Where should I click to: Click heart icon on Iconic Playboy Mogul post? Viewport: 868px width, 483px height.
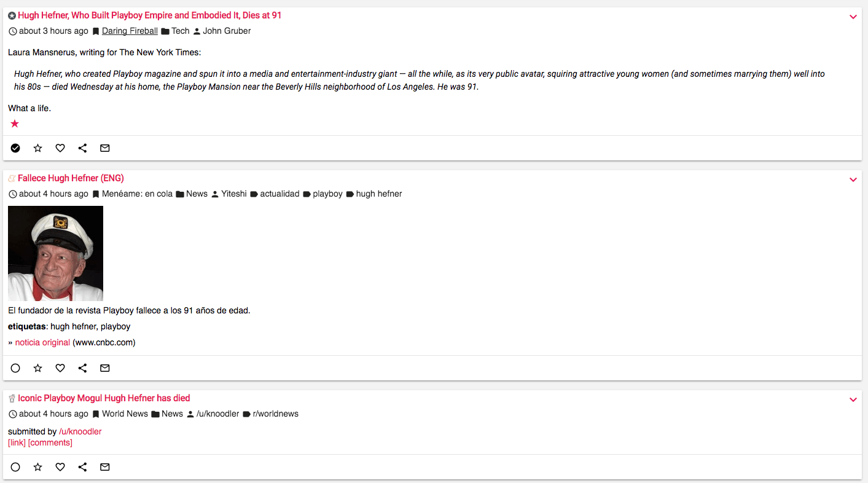click(60, 467)
